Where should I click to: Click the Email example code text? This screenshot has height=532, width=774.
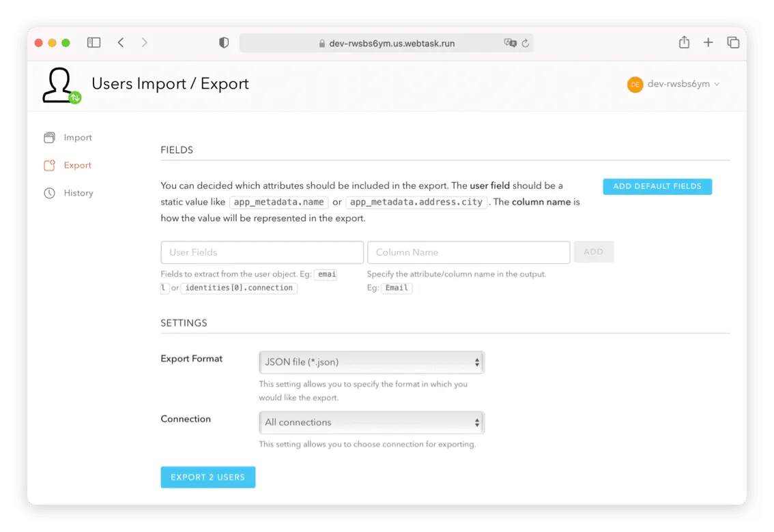(x=397, y=288)
